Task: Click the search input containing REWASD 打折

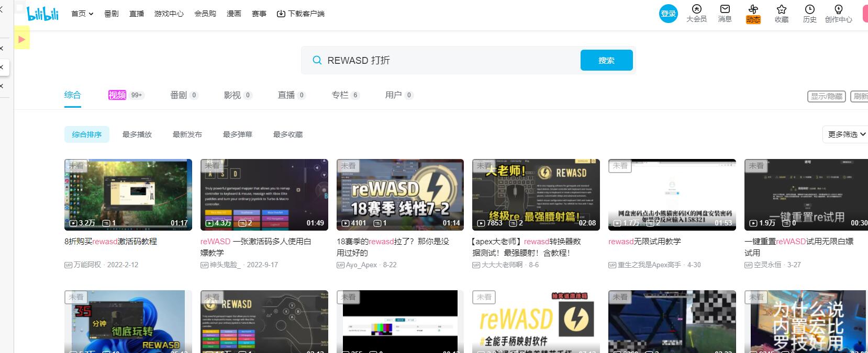Action: [445, 60]
